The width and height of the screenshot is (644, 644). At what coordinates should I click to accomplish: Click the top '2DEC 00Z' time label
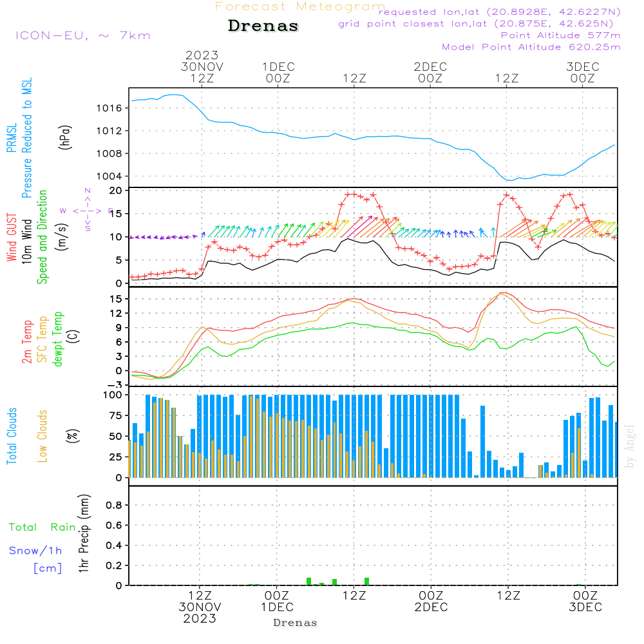(x=430, y=72)
